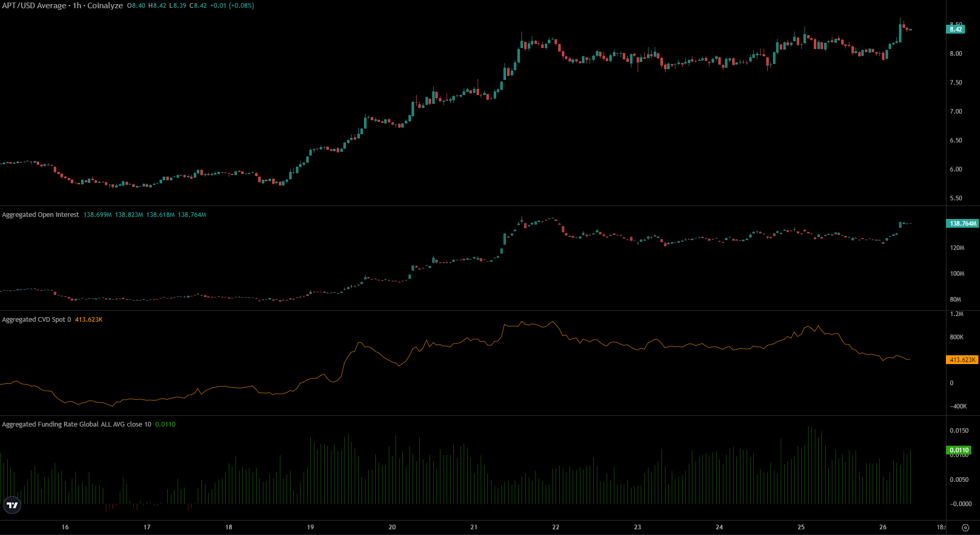Screen dimensions: 980x535
Task: Click date 23 on time axis
Action: point(638,527)
